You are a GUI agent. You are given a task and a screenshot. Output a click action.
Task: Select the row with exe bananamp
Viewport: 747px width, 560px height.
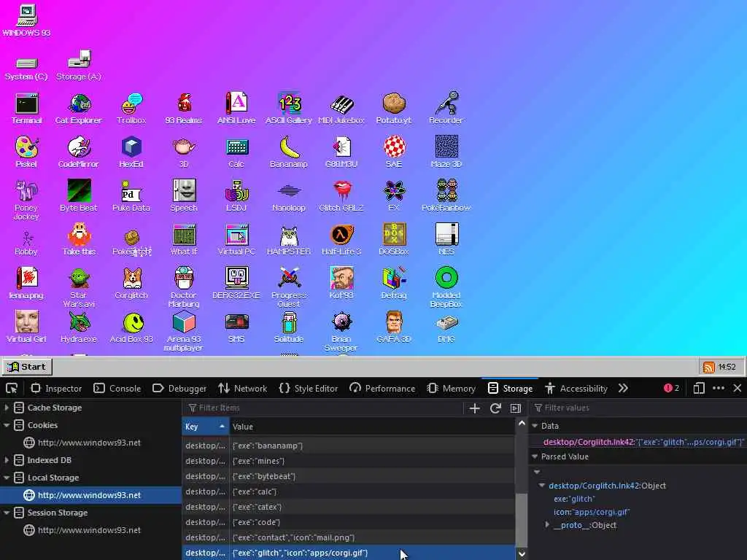coord(349,446)
